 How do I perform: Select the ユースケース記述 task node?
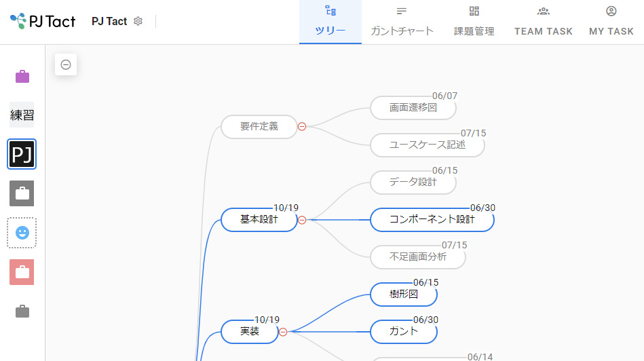(427, 145)
